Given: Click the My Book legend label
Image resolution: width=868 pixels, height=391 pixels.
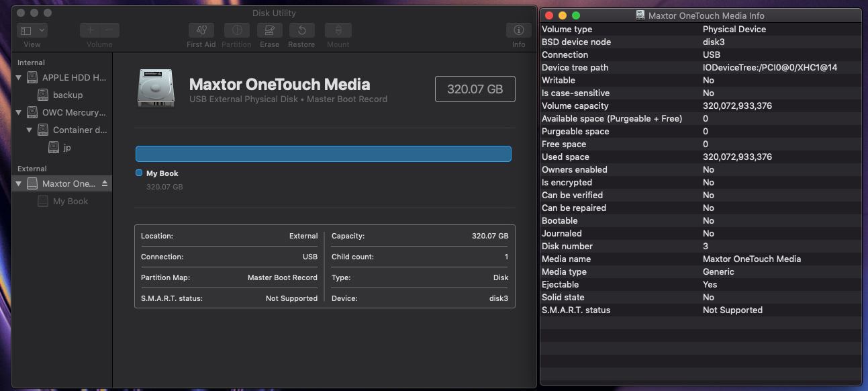Looking at the screenshot, I should [162, 173].
